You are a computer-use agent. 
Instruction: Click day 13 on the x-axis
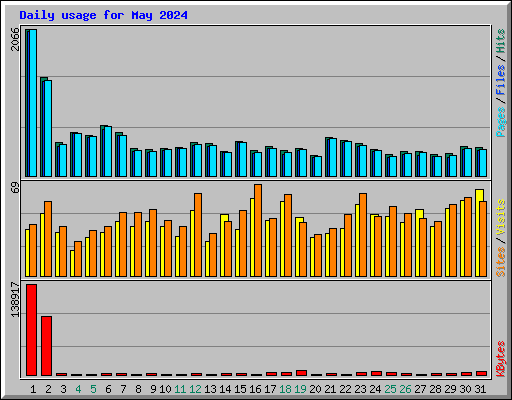(210, 389)
